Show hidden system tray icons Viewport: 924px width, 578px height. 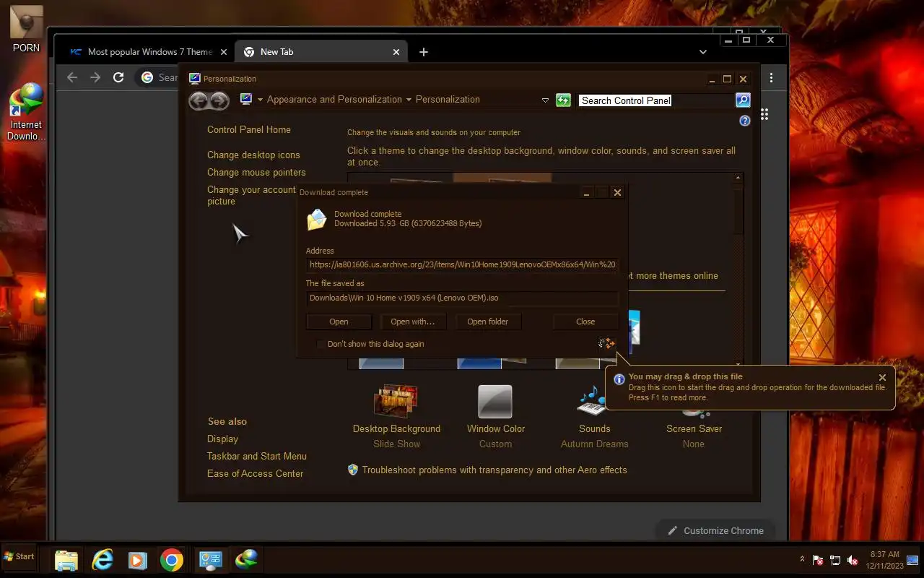[802, 560]
